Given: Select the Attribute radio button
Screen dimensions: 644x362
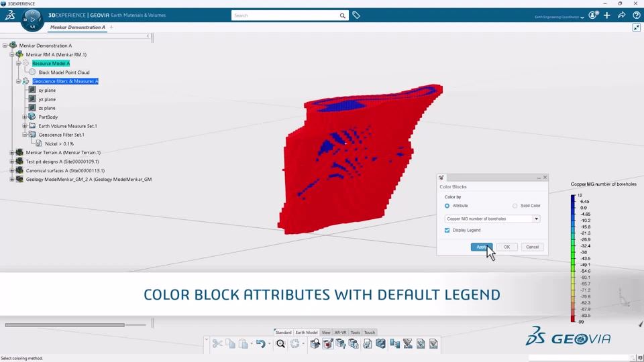Looking at the screenshot, I should [x=447, y=206].
